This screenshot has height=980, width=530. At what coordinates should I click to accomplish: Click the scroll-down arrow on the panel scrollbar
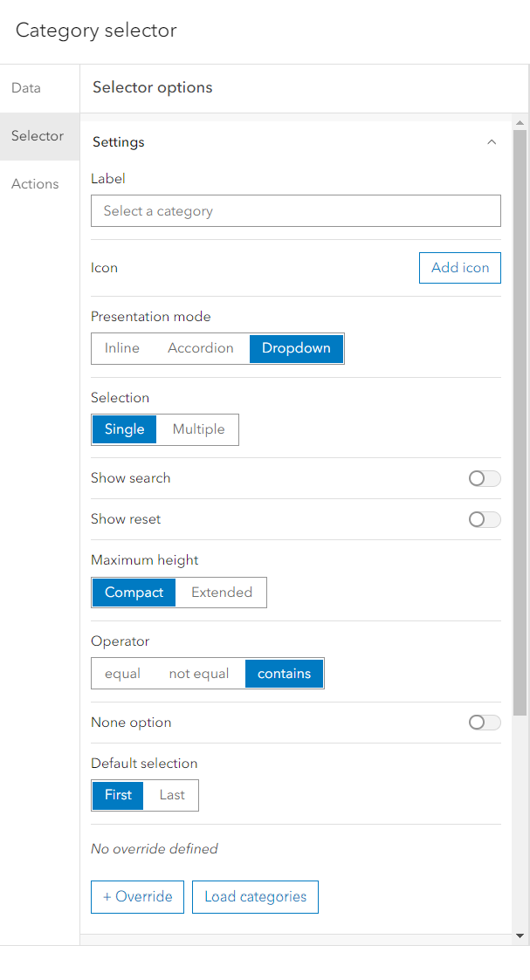(521, 936)
